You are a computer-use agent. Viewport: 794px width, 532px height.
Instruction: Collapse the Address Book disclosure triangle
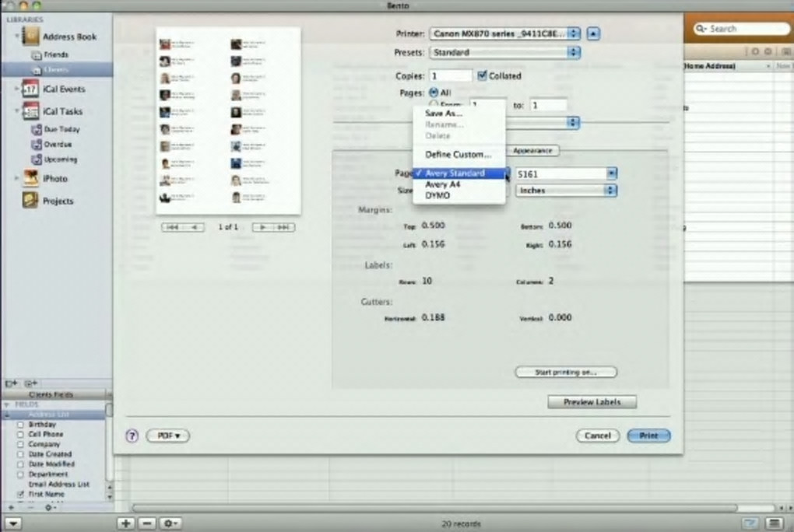coord(16,36)
